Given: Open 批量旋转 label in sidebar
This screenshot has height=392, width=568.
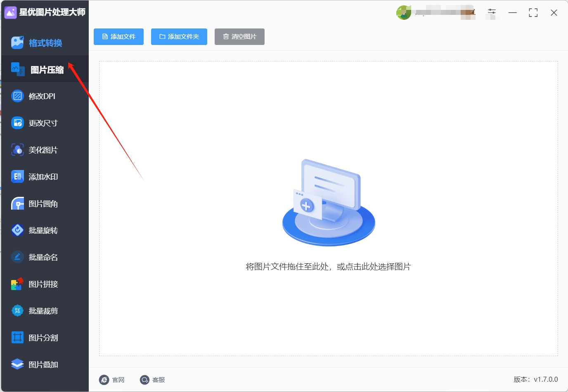Looking at the screenshot, I should (x=43, y=230).
